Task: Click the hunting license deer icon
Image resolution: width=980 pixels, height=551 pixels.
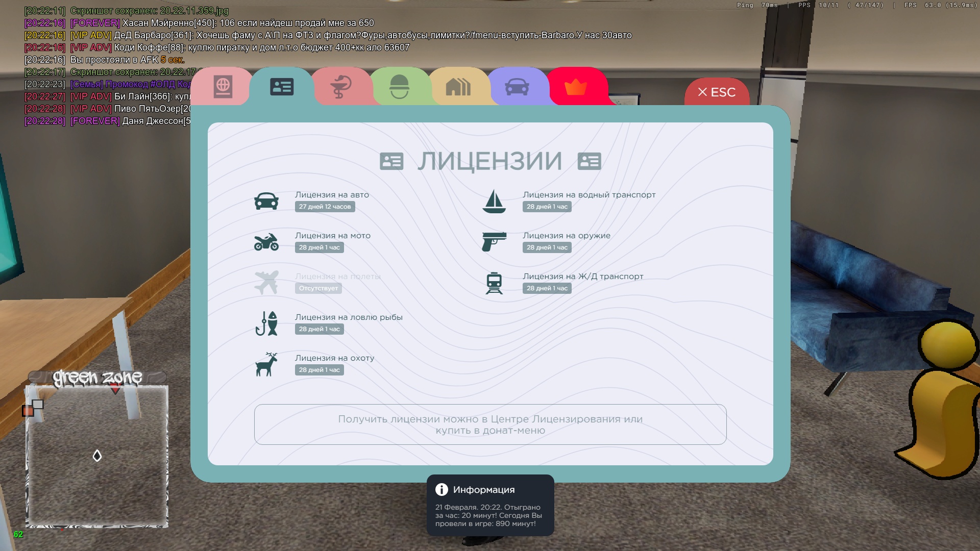Action: click(x=266, y=364)
